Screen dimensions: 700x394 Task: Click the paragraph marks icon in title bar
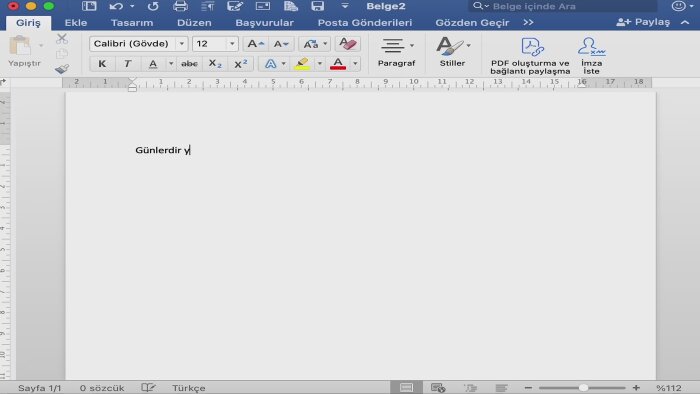click(x=208, y=6)
